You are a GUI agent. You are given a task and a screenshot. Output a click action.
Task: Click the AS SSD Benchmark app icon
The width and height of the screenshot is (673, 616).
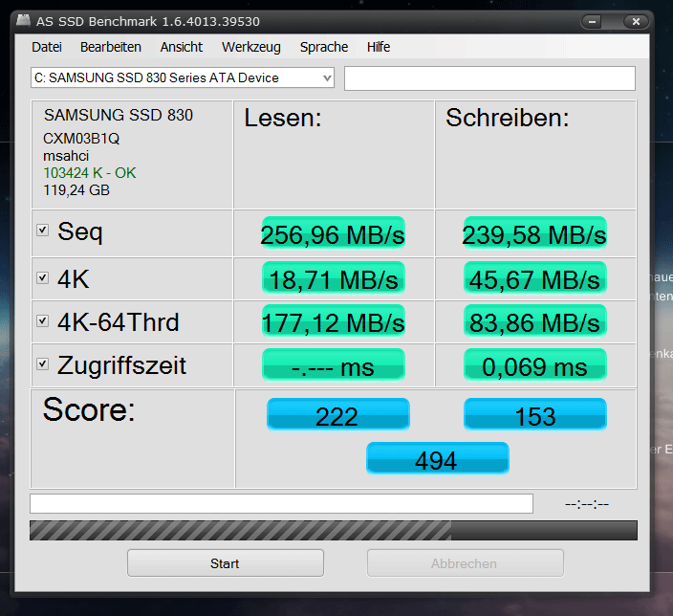pos(24,20)
